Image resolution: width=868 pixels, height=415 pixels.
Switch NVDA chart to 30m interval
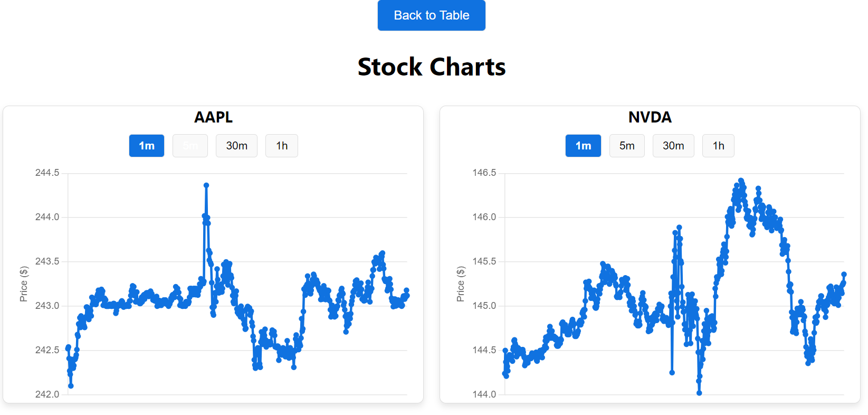(x=673, y=146)
